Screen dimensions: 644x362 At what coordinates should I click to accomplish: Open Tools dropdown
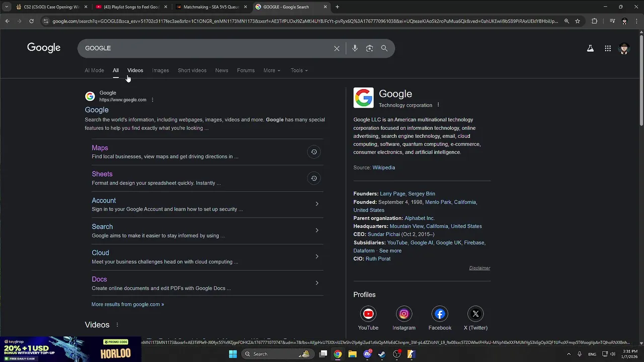click(x=299, y=70)
